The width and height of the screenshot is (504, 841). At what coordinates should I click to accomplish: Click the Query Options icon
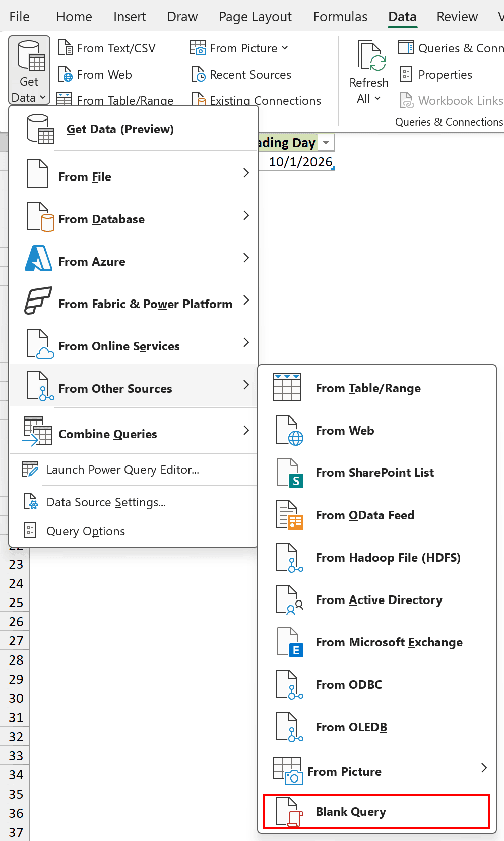click(x=30, y=531)
